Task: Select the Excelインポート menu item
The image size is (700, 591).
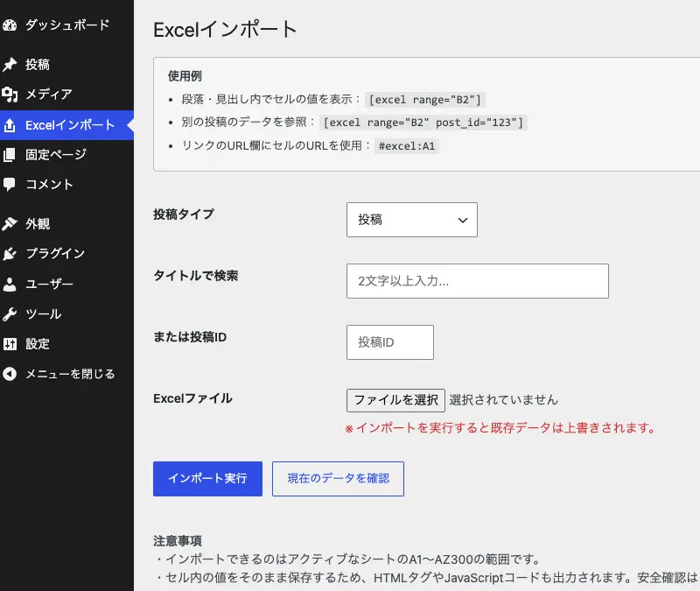Action: pos(67,125)
